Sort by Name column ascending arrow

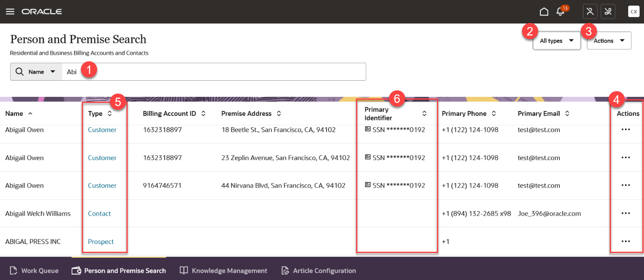coord(30,114)
